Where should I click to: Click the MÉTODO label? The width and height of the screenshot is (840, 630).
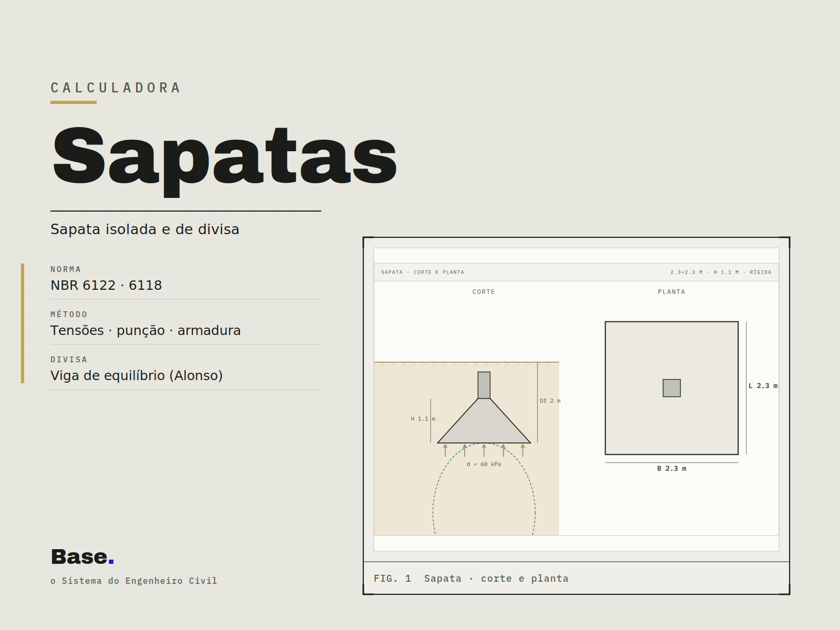pos(69,314)
